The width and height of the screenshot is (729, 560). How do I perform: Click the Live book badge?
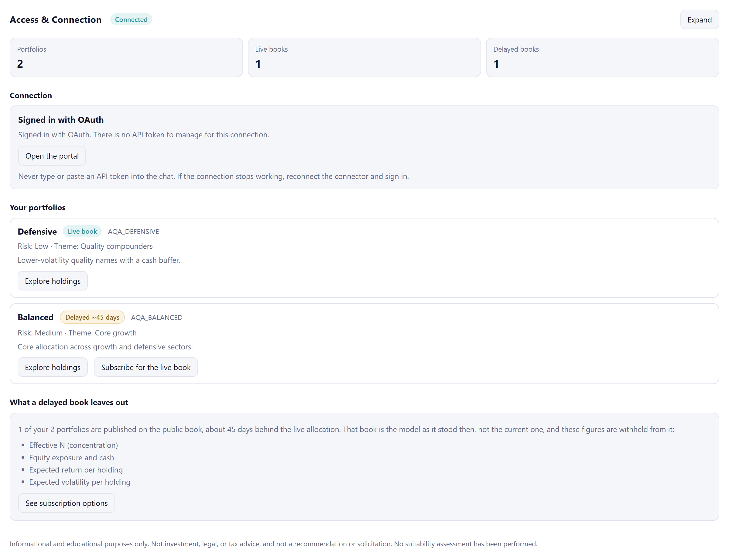click(x=82, y=231)
